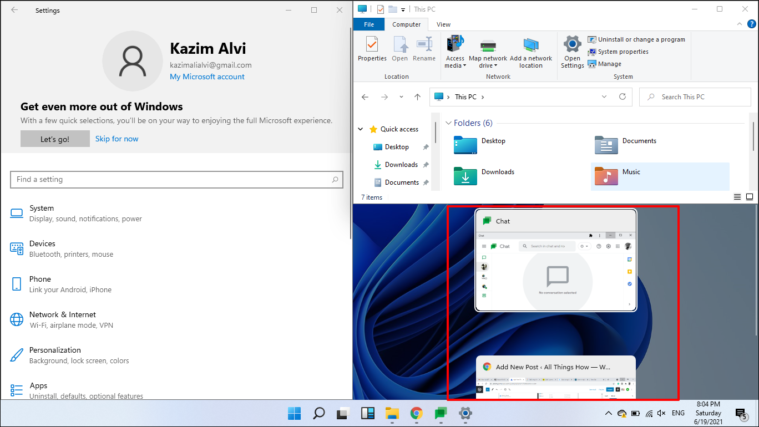Switch to the View ribbon tab

click(443, 24)
